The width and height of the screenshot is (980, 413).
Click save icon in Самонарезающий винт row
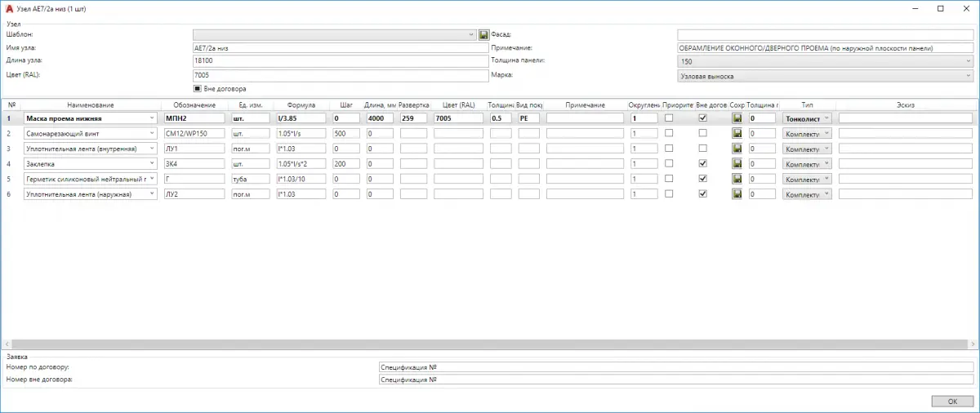click(x=737, y=133)
